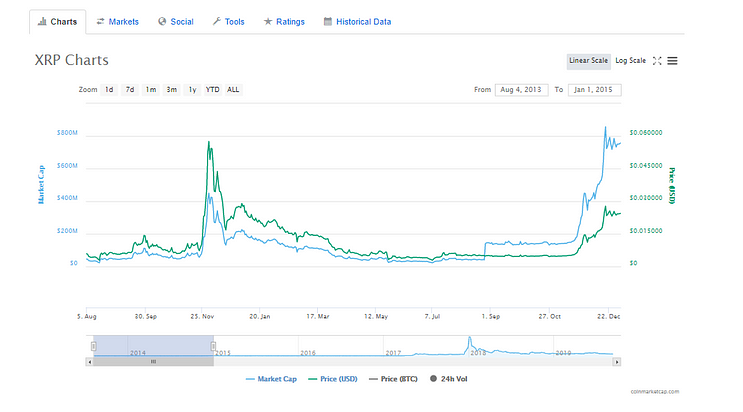Open the Historical Data tab

(x=357, y=22)
